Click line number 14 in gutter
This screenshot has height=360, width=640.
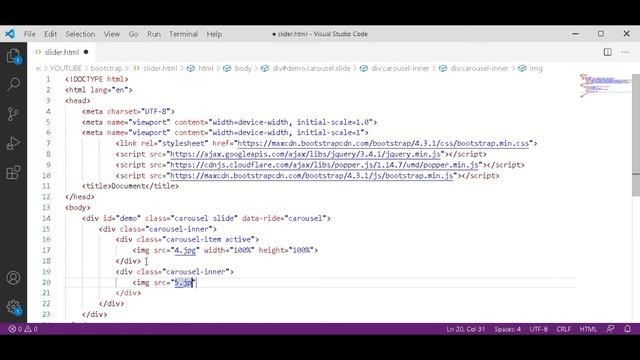46,218
